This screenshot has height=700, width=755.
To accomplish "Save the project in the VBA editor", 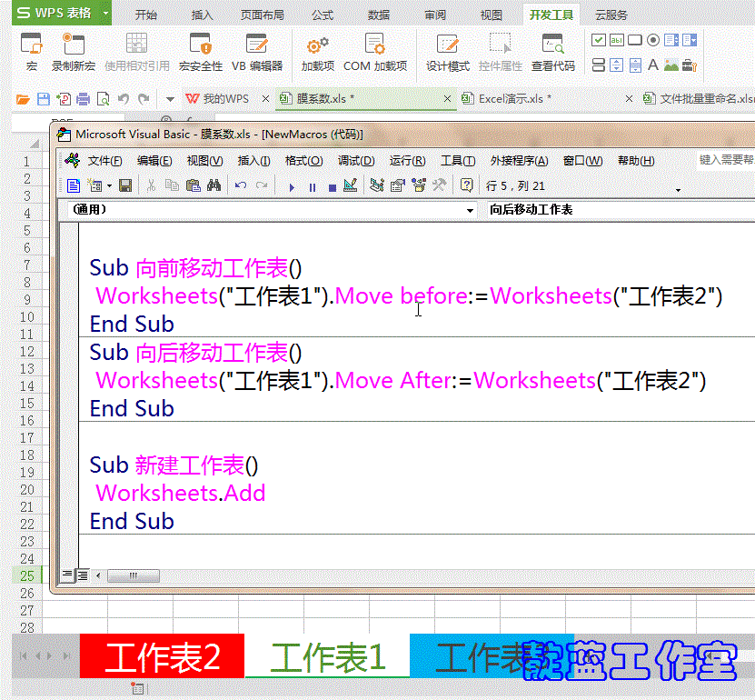I will point(124,185).
